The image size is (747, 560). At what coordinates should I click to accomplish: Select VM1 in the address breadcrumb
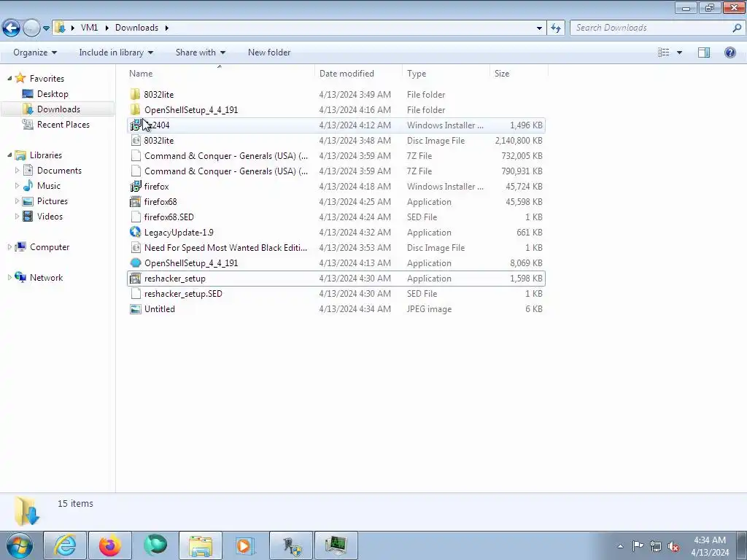[x=89, y=28]
